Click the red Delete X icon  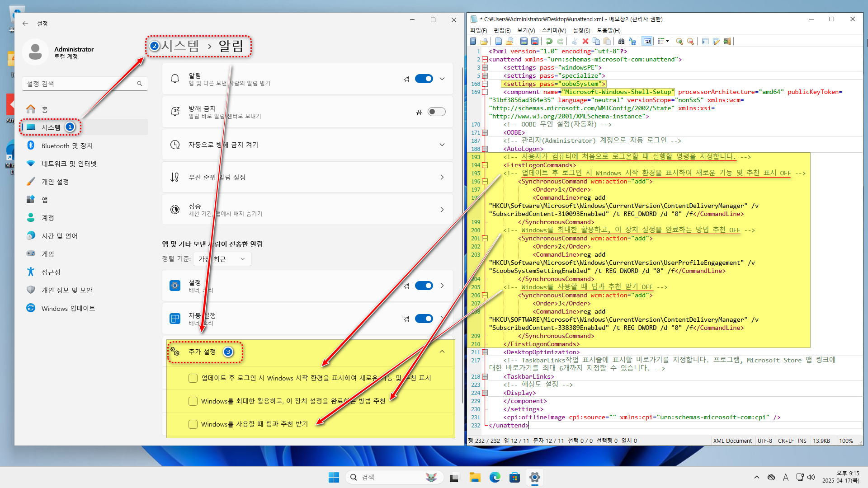[x=585, y=41]
